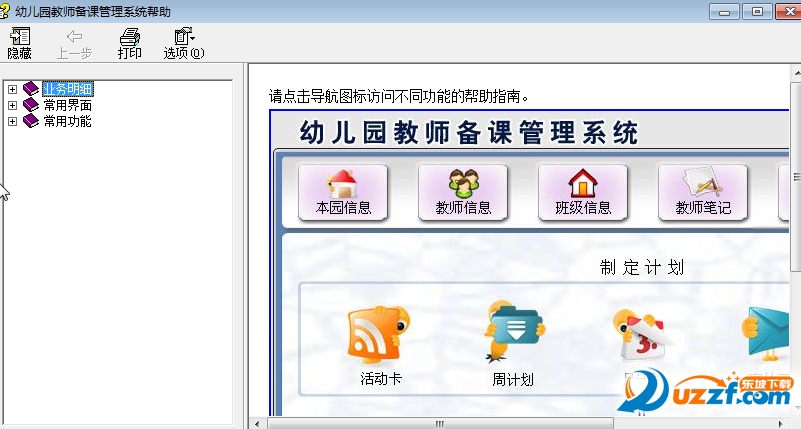Click the vertical scrollbar up arrow
The image size is (801, 429).
pos(796,74)
